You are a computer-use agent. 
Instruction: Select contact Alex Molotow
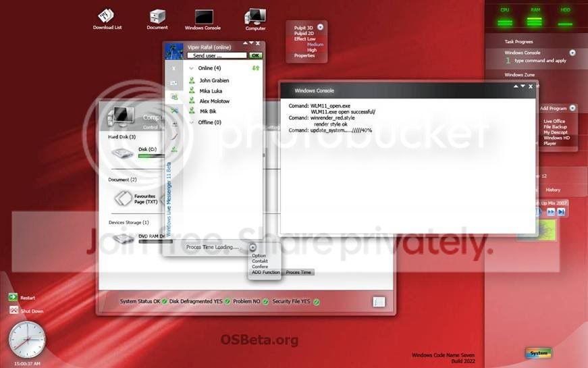(214, 101)
